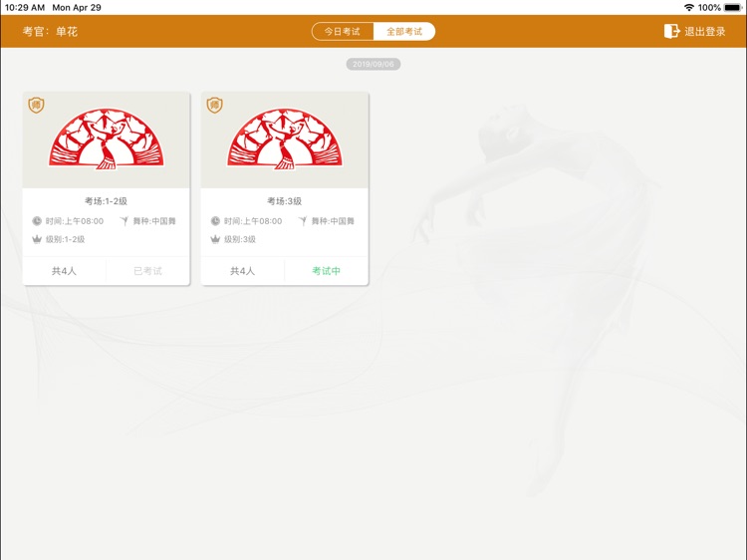
Task: Click the battery status icon
Action: [x=733, y=8]
